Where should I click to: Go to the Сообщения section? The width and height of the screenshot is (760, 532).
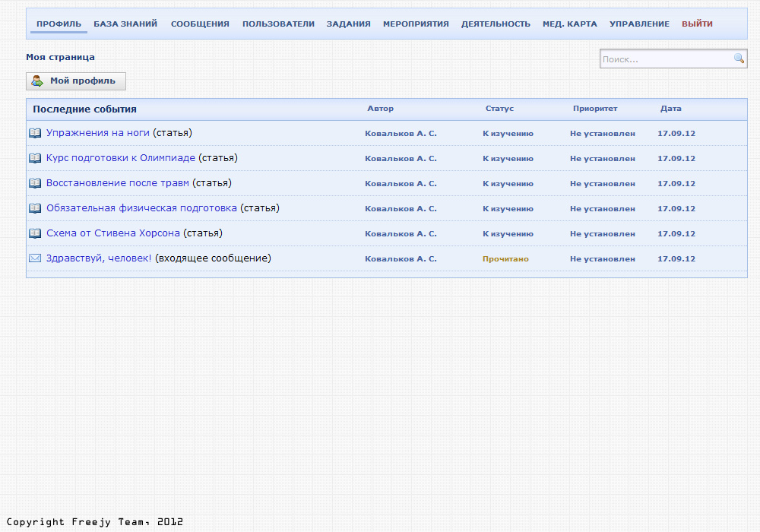(x=200, y=24)
